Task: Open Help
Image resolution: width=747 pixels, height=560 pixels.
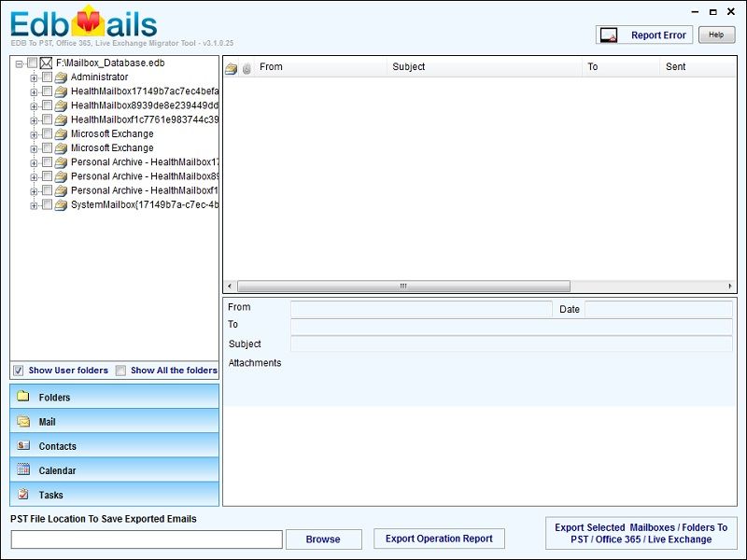Action: (x=716, y=35)
